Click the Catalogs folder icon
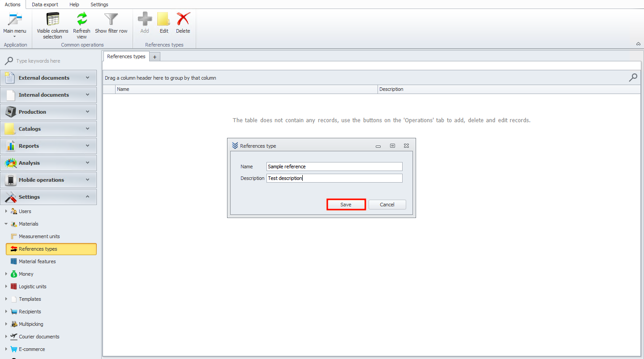The width and height of the screenshot is (644, 359). 10,128
